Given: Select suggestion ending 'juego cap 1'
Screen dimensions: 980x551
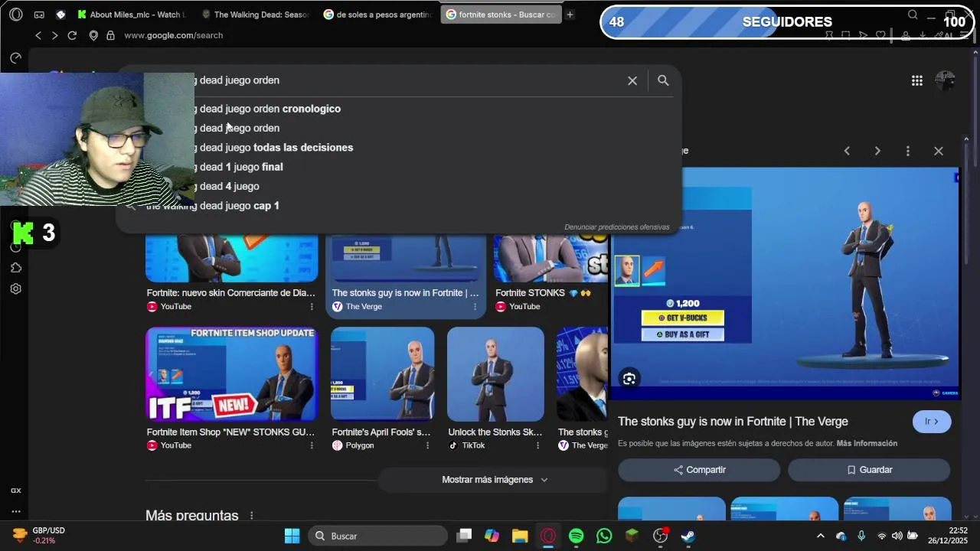Looking at the screenshot, I should coord(398,206).
